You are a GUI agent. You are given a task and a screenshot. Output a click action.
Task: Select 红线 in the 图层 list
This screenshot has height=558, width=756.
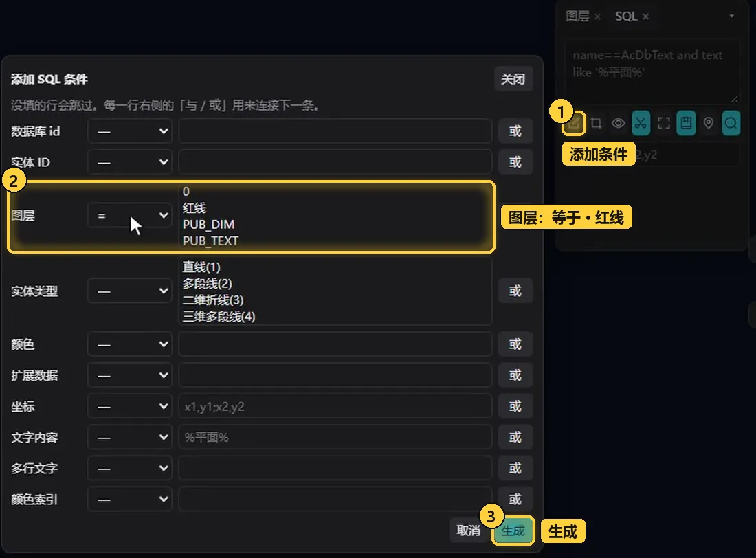(194, 208)
